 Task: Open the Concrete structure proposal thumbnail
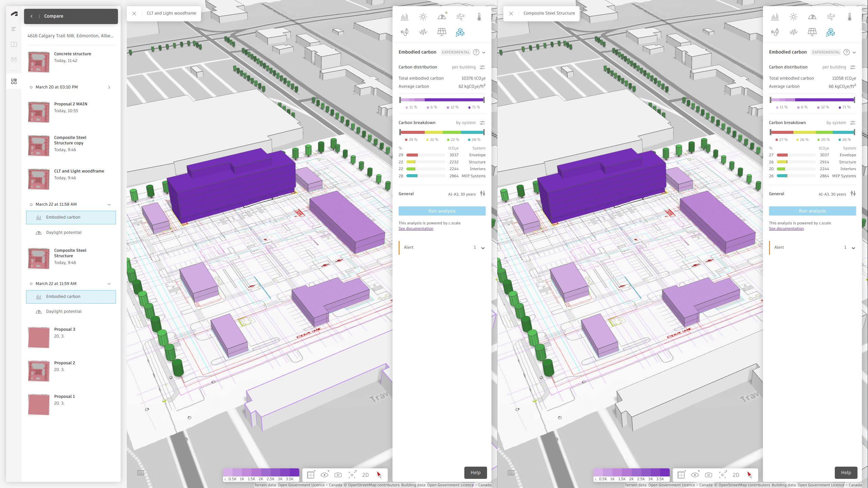(x=38, y=62)
